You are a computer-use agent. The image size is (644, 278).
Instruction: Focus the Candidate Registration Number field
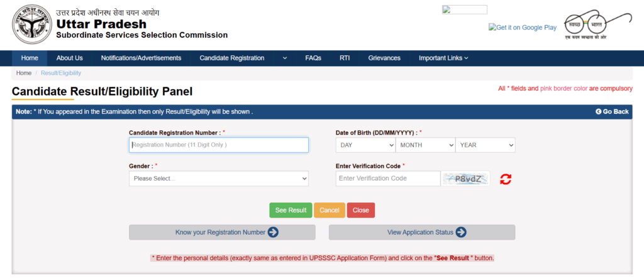click(219, 145)
